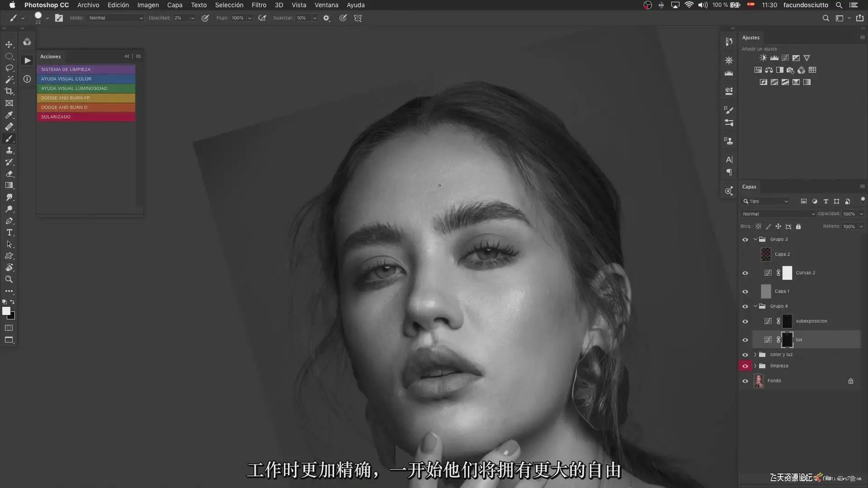The image size is (868, 488).
Task: Select the Crop tool
Action: [x=9, y=91]
